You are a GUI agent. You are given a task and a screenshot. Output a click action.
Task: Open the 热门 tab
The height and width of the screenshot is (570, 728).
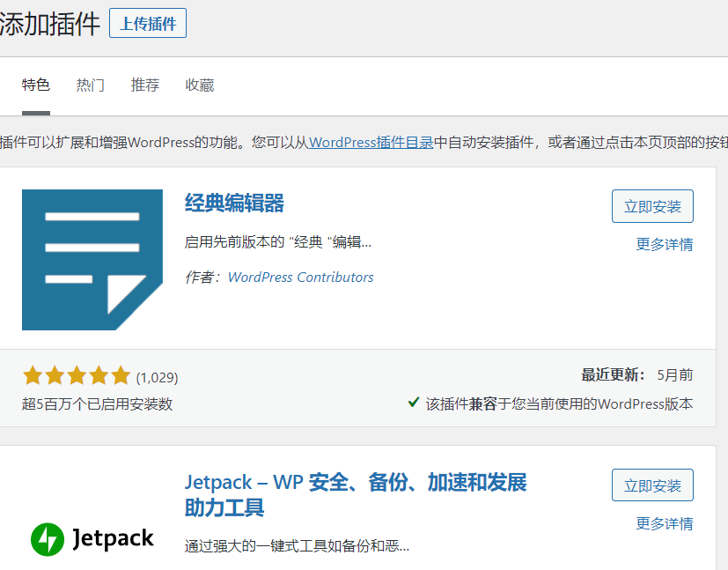[x=90, y=85]
